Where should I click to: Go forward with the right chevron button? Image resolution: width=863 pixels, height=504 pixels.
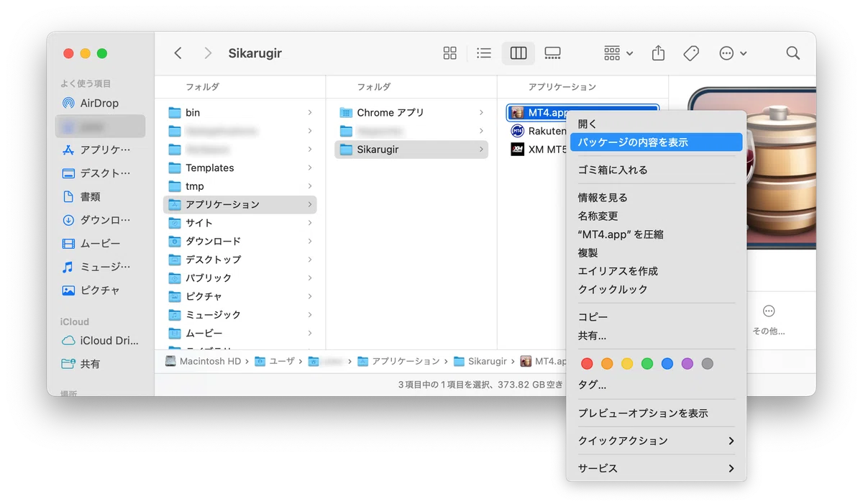(208, 53)
